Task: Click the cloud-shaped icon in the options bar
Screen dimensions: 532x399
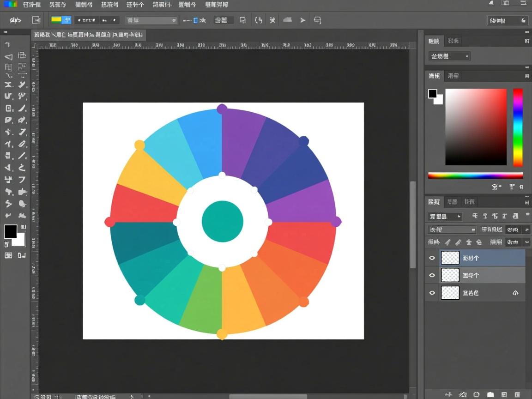Action: 287,20
